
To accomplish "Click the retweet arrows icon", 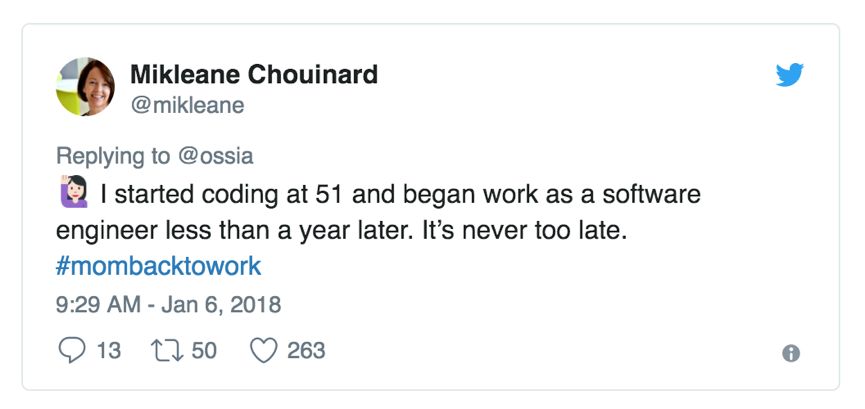I will point(168,351).
